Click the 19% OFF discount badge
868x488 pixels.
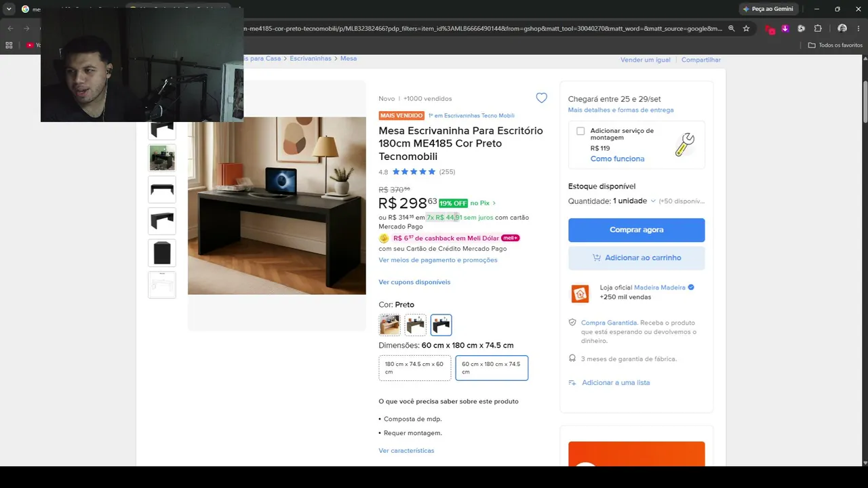pos(453,203)
